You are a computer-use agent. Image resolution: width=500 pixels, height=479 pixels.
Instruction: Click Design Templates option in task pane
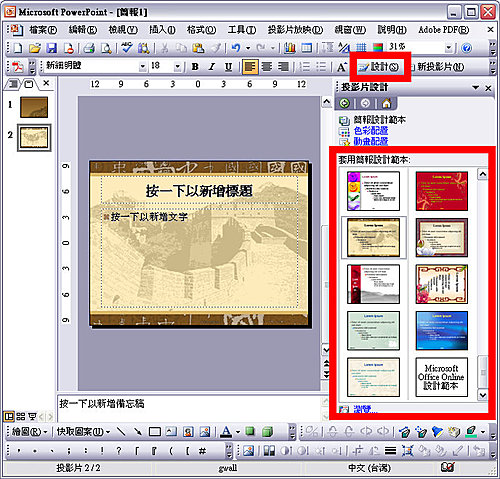(379, 120)
